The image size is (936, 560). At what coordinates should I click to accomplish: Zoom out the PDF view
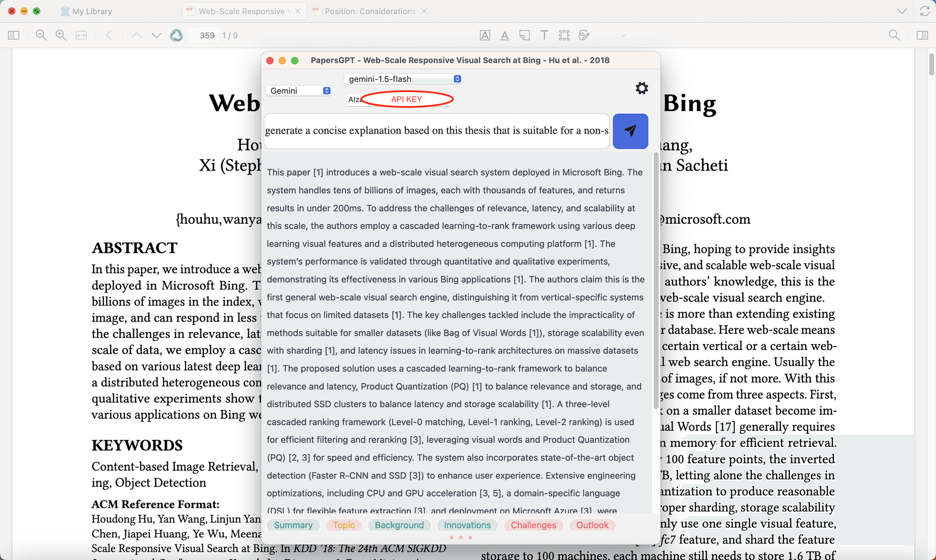coord(41,35)
